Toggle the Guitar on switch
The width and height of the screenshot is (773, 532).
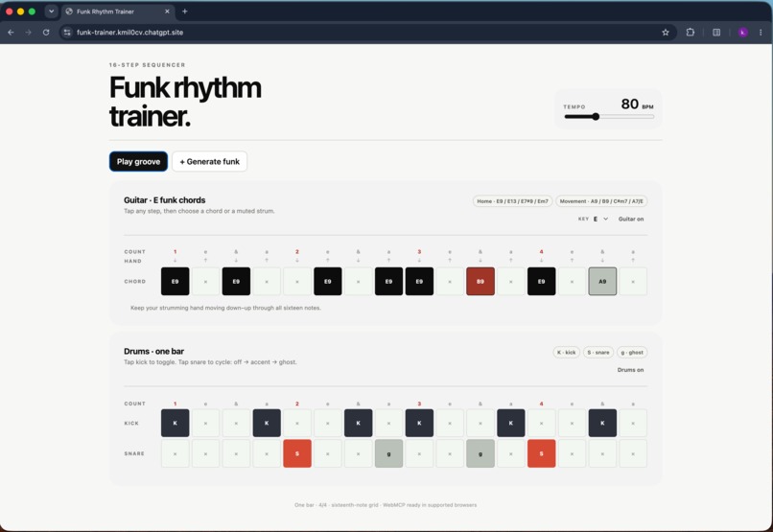click(x=631, y=220)
